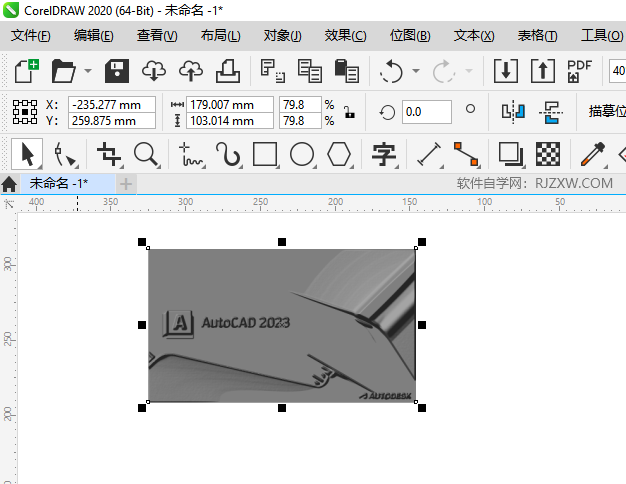This screenshot has width=626, height=484.
Task: Open the Redo history dropdown arrow
Action: [x=469, y=71]
